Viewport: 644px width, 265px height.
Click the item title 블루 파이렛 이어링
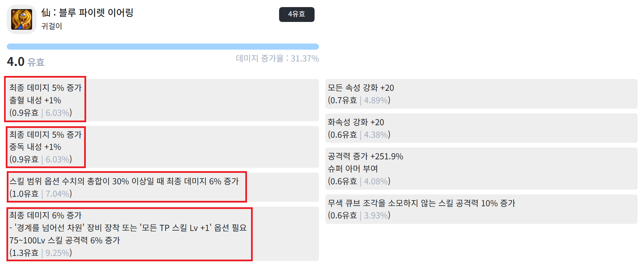[87, 13]
